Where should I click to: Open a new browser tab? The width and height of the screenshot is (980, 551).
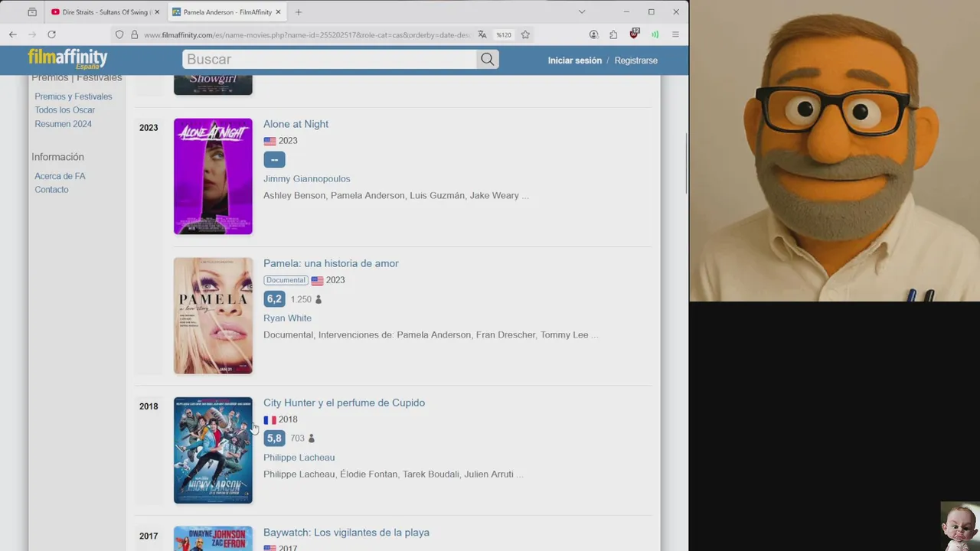coord(299,12)
